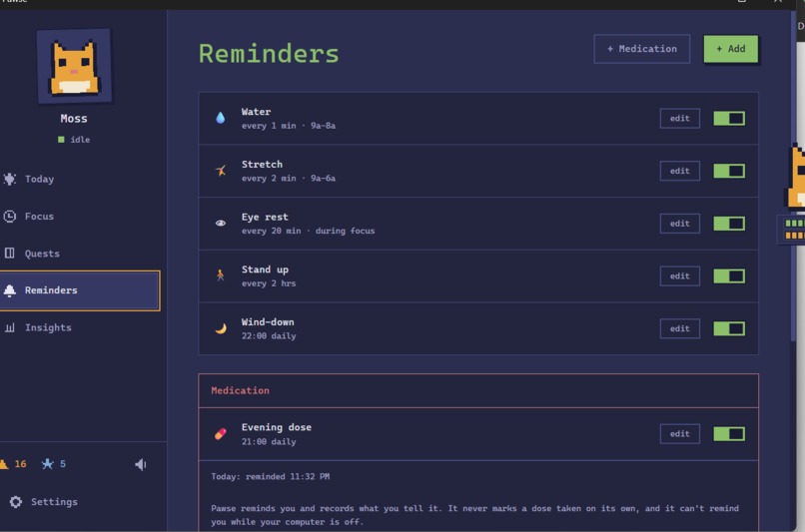805x532 pixels.
Task: Click the '21:00 daily' schedule text
Action: [269, 442]
